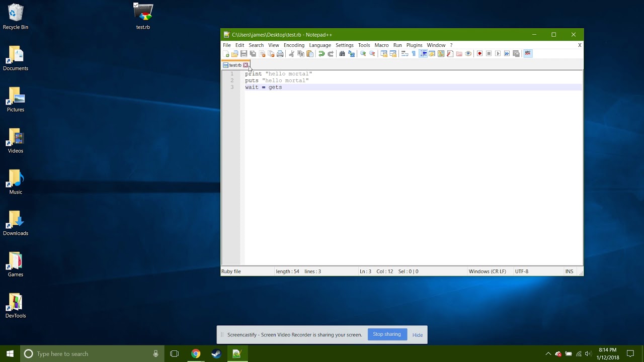The height and width of the screenshot is (362, 644).
Task: Start macro recording with red dot icon
Action: (x=479, y=54)
